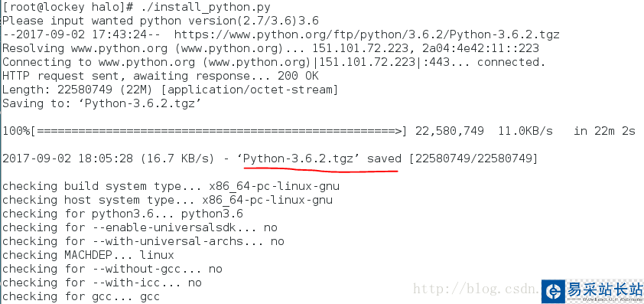This screenshot has height=304, width=644.
Task: Click the 'checking for --with-icc' line
Action: coord(102,283)
